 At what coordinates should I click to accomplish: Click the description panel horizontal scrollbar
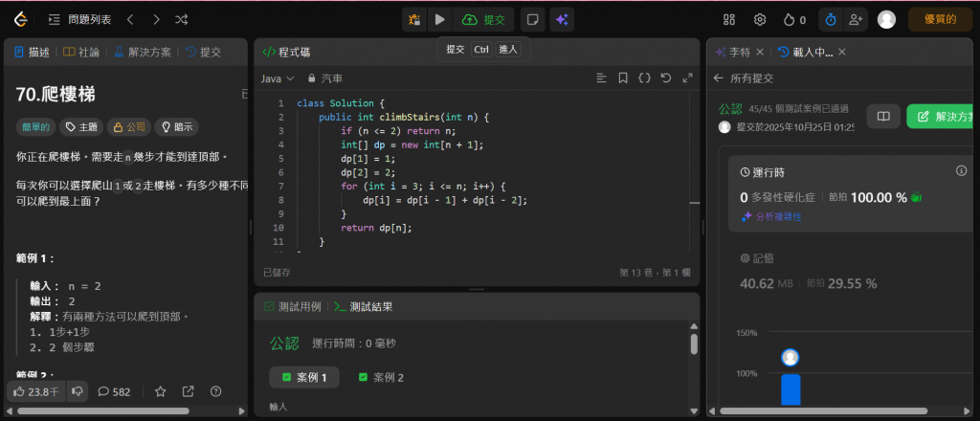click(103, 411)
